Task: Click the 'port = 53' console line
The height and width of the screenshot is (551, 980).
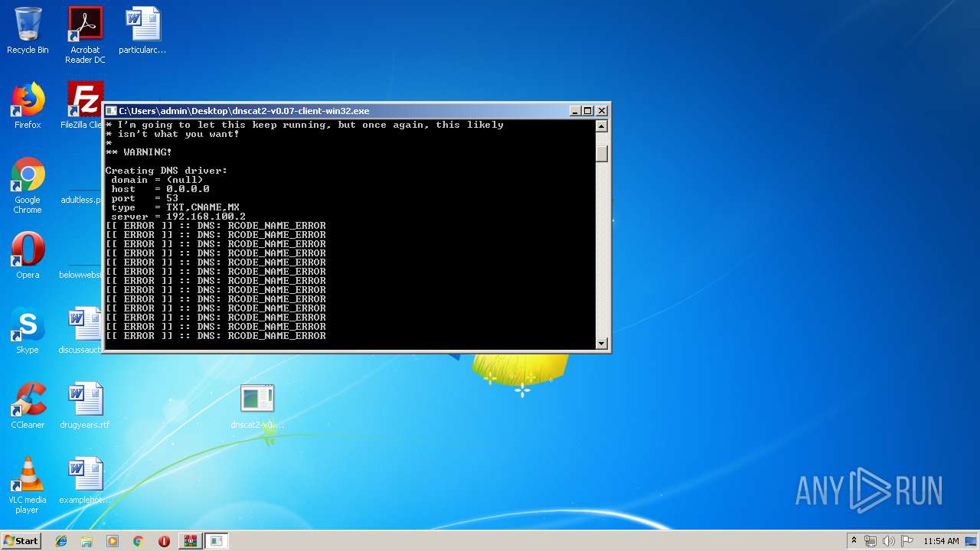Action: coord(145,198)
